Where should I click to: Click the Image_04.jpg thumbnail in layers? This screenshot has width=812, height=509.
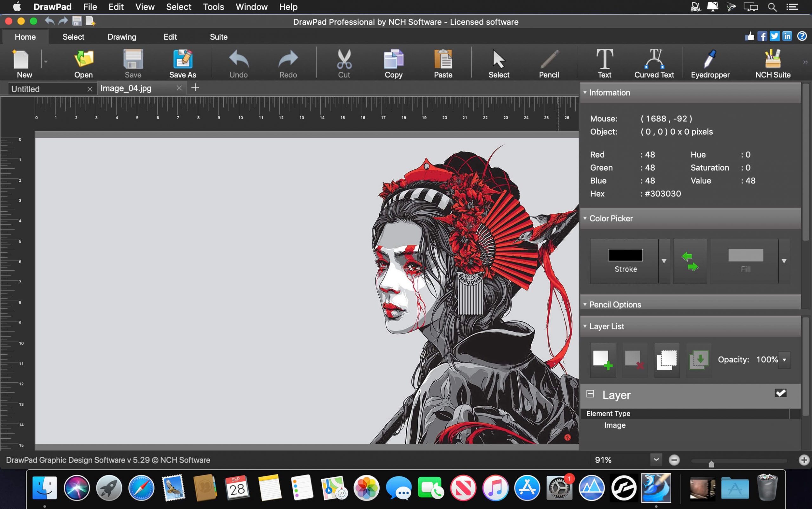click(x=614, y=425)
